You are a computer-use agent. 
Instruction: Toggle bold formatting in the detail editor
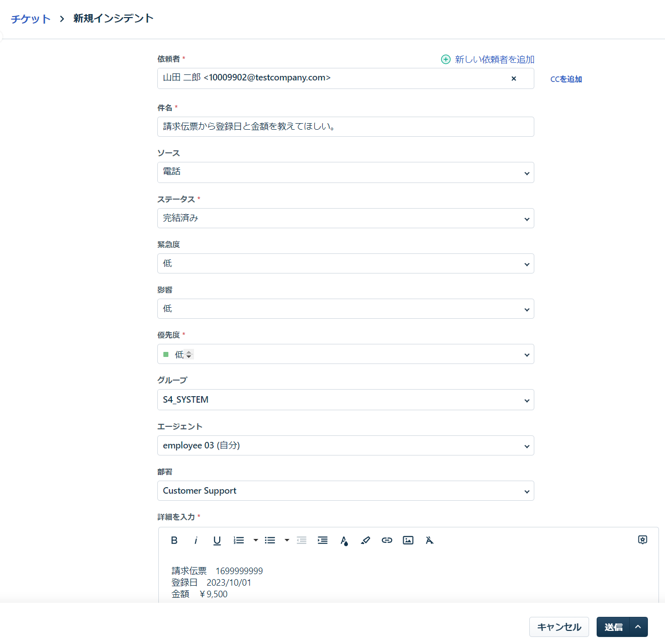point(174,540)
